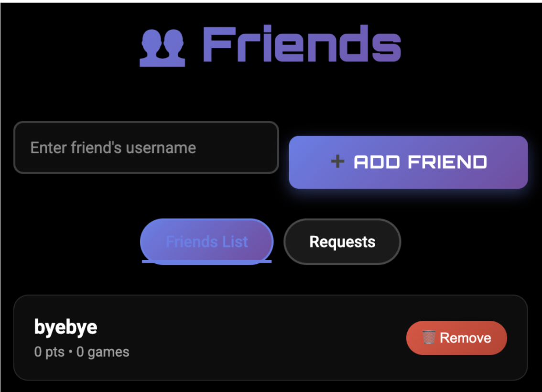The height and width of the screenshot is (392, 542).
Task: Click the blue underline below Friends List
Action: point(206,261)
